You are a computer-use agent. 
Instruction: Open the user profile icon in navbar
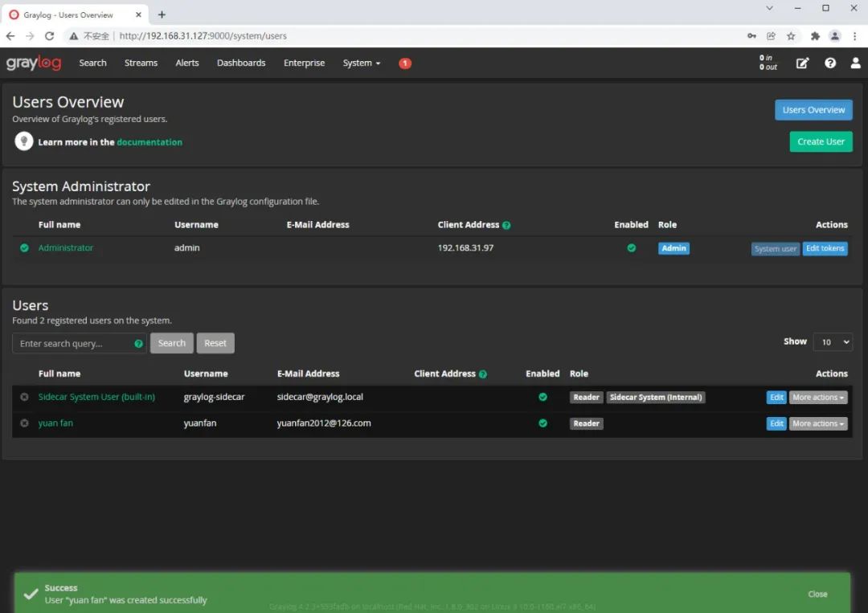(855, 63)
